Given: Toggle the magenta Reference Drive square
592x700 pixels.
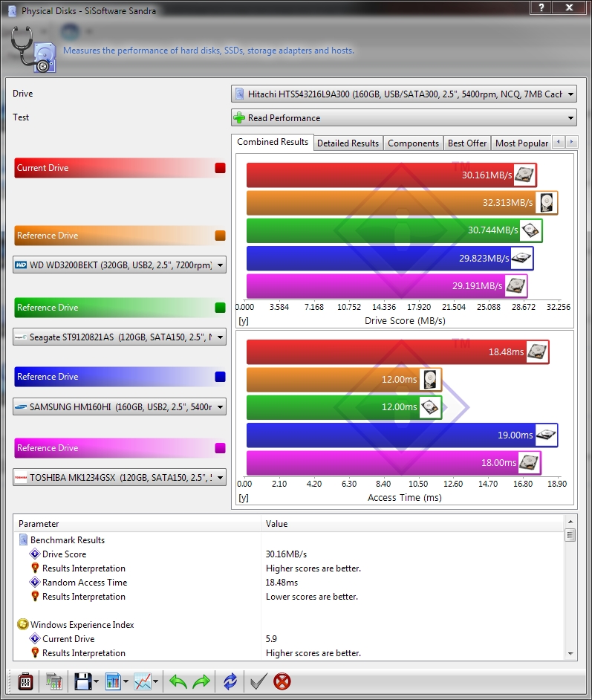Looking at the screenshot, I should 220,448.
